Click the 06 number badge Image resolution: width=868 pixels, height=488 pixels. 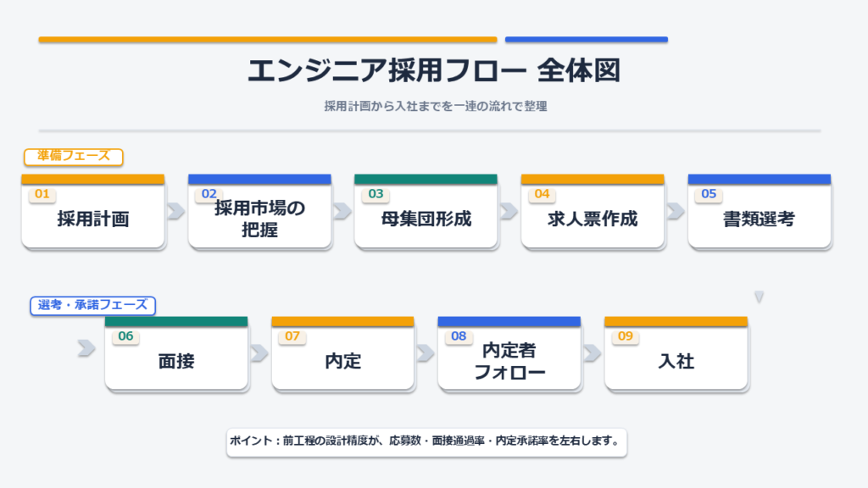[125, 336]
